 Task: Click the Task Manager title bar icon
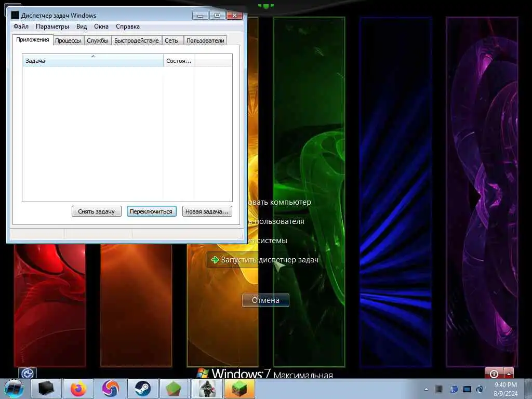[15, 15]
